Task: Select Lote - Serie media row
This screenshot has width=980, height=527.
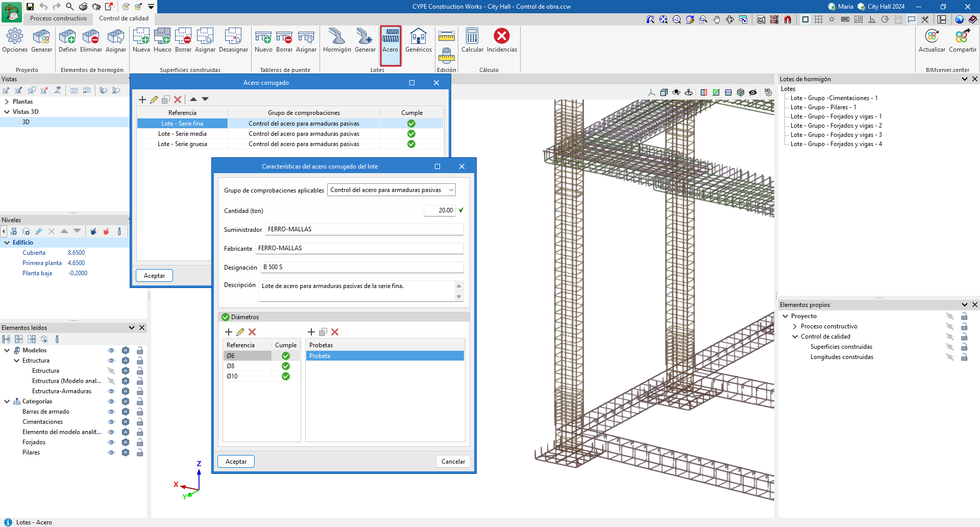Action: (x=182, y=134)
